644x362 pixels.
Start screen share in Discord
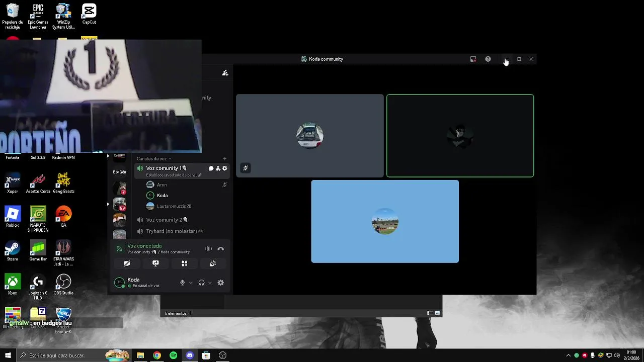click(155, 263)
